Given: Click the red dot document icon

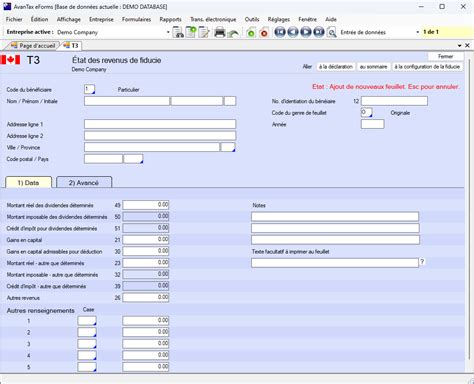Looking at the screenshot, I should tap(264, 33).
